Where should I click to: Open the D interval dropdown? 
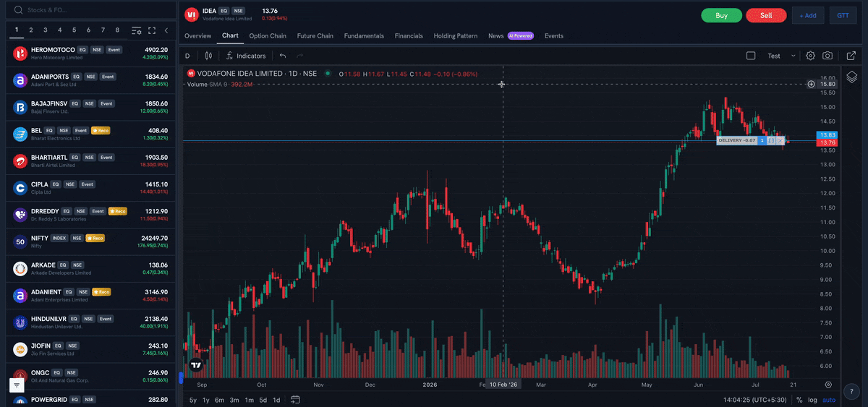[187, 56]
